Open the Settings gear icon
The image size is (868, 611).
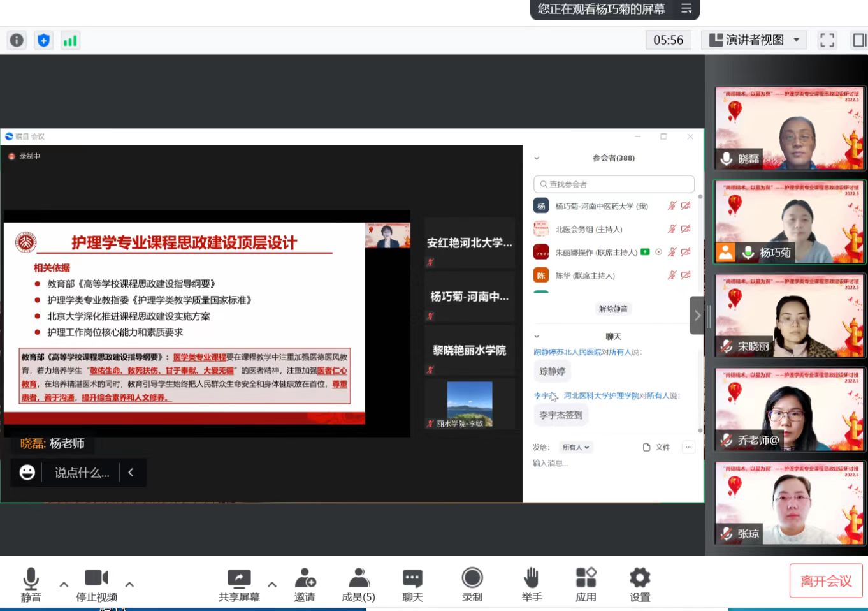[639, 584]
